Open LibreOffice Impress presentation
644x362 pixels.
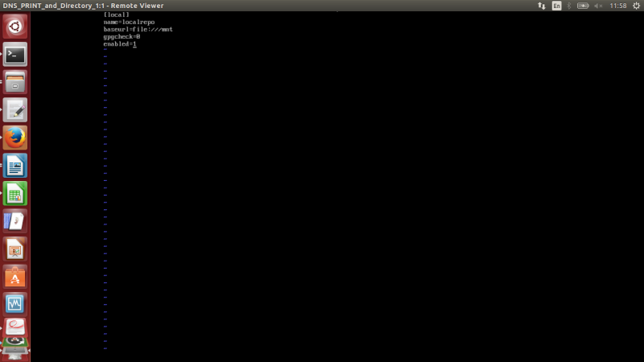14,249
